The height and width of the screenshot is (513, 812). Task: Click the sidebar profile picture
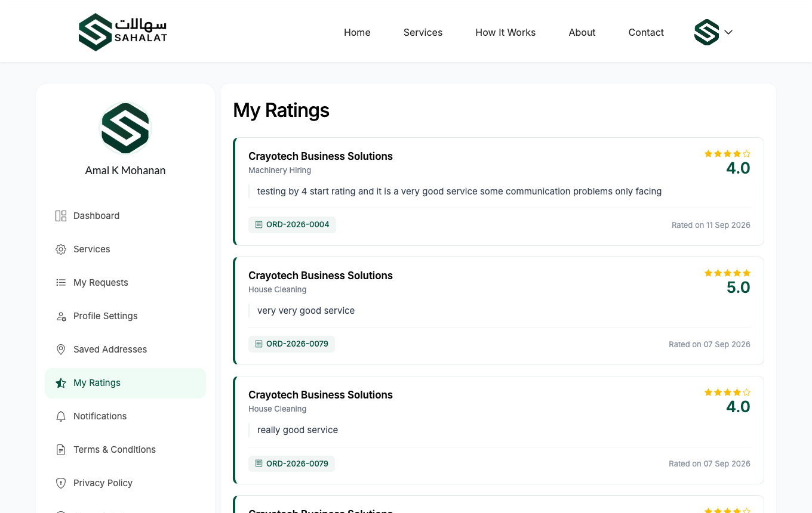pyautogui.click(x=125, y=128)
